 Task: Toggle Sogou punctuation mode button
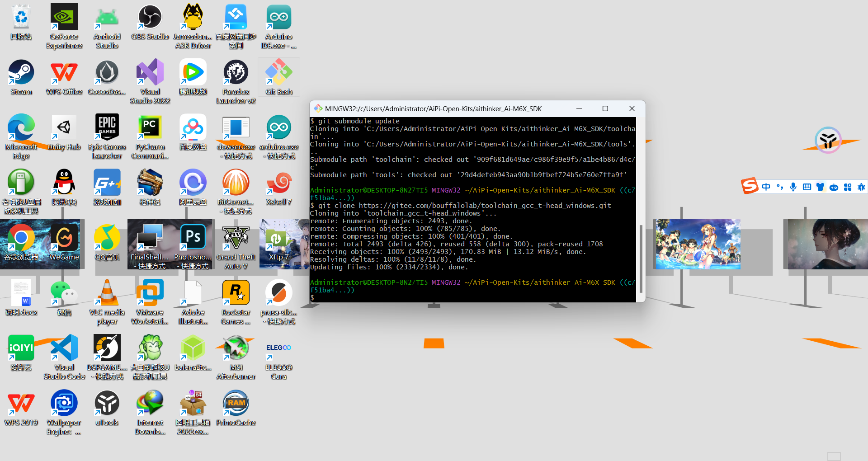pos(780,187)
